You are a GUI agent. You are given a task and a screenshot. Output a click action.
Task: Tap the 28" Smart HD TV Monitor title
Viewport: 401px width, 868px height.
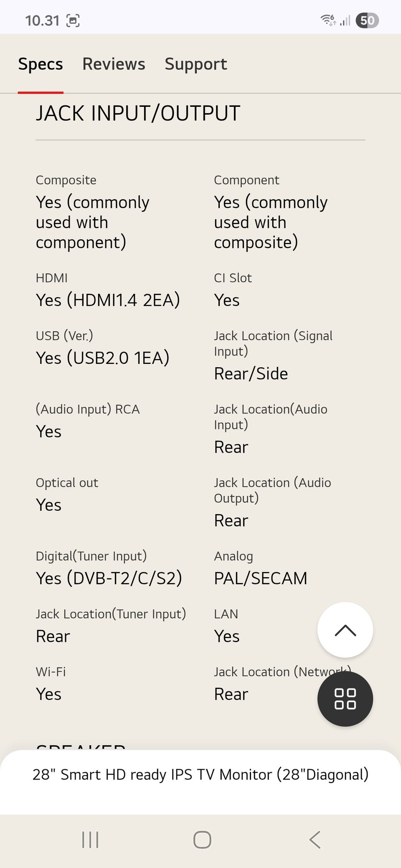[x=200, y=775]
